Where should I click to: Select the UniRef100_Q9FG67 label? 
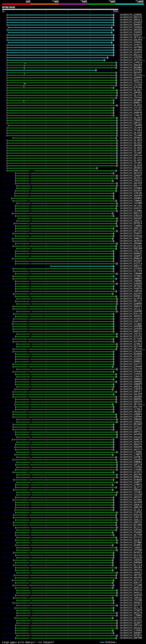point(131,123)
